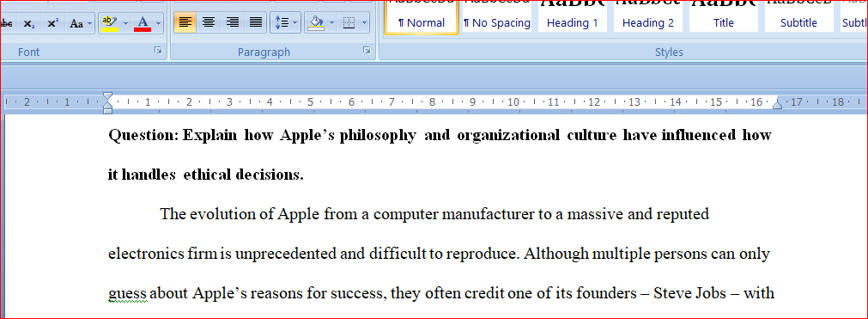Apply red font color
The width and height of the screenshot is (868, 319).
(143, 23)
